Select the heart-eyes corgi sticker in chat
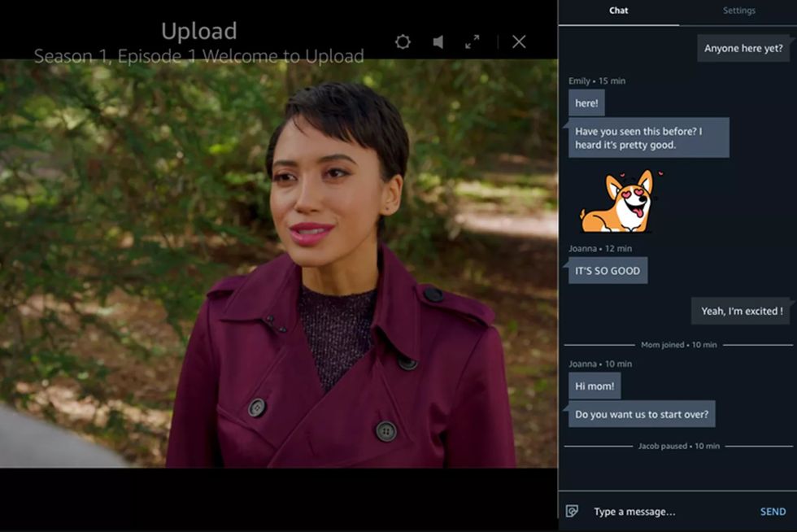 pyautogui.click(x=616, y=201)
